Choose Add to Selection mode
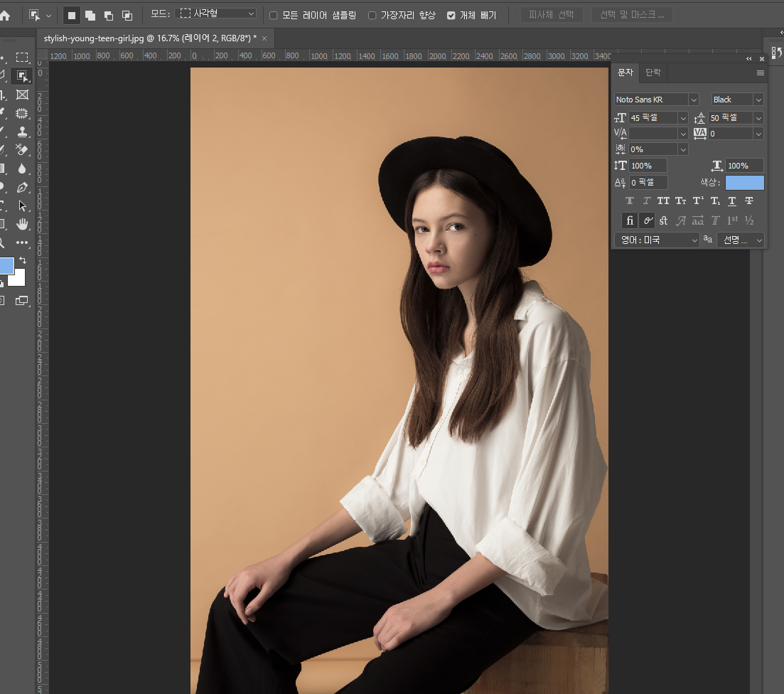Image resolution: width=784 pixels, height=694 pixels. click(x=90, y=16)
